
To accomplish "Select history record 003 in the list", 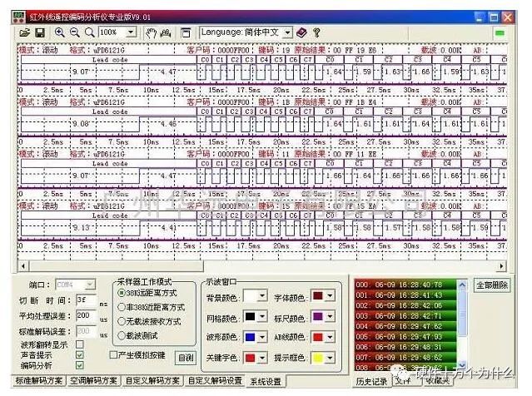I will (x=405, y=316).
